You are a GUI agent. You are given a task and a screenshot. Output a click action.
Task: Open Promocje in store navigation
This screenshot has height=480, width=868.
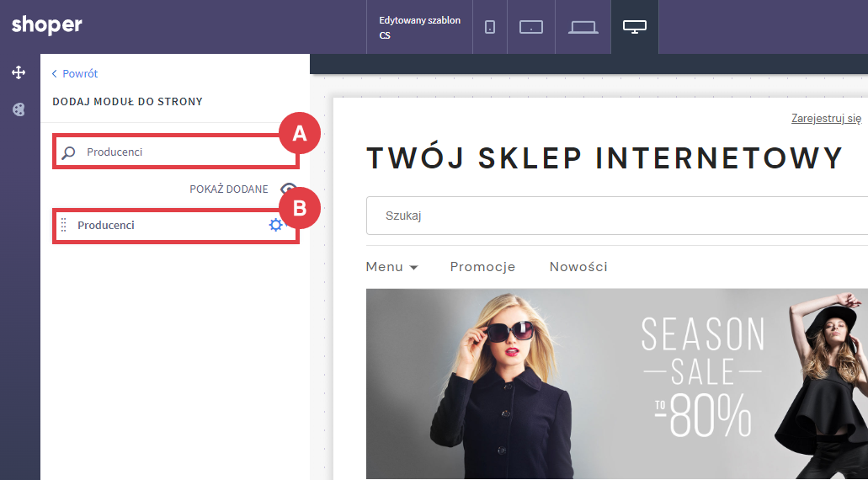pos(482,267)
